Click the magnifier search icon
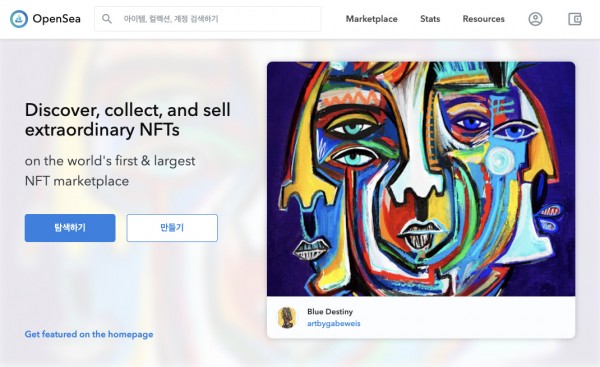Viewport: 600px width, 367px height. [x=107, y=19]
